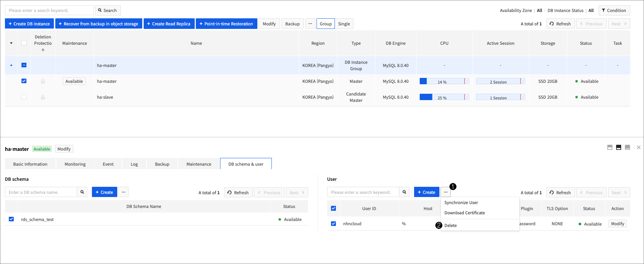Click Create Read Replica button
The image size is (644, 264).
click(169, 24)
